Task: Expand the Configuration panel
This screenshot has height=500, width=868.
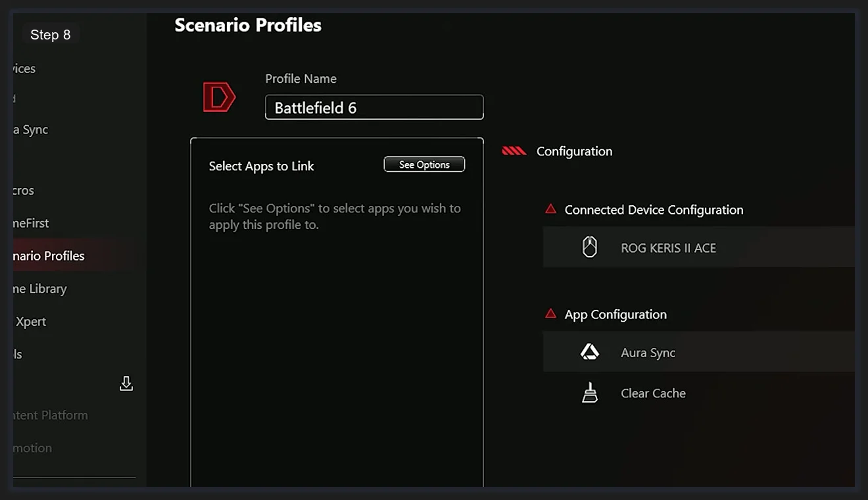Action: [x=573, y=151]
